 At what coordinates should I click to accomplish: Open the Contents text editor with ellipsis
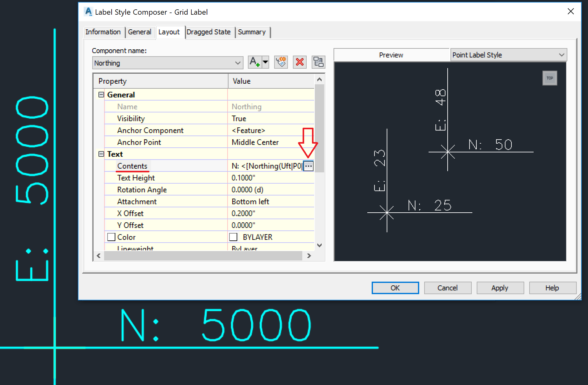(308, 166)
